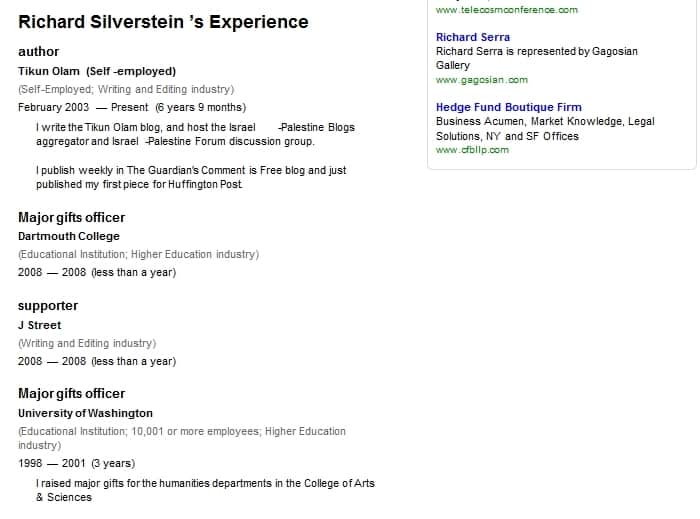Click the Guardian's Comment is Free paragraph
Screen dimensions: 700x519
191,177
